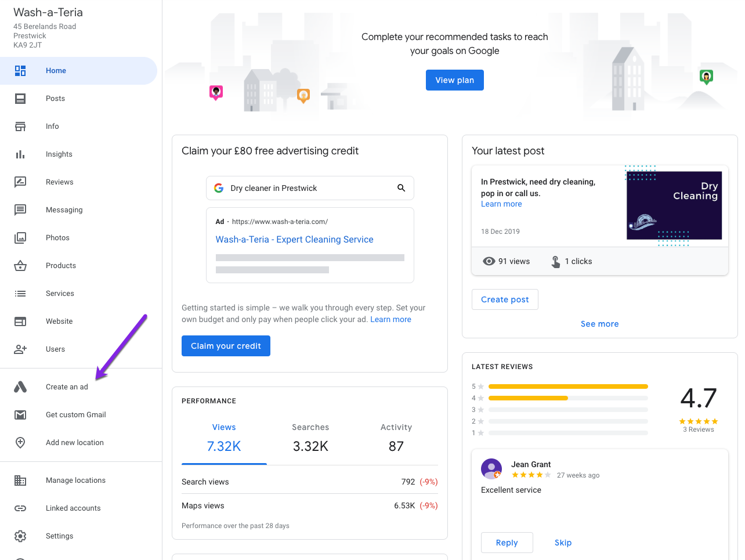Click the Linked accounts chain icon
The image size is (745, 560).
[x=20, y=508]
